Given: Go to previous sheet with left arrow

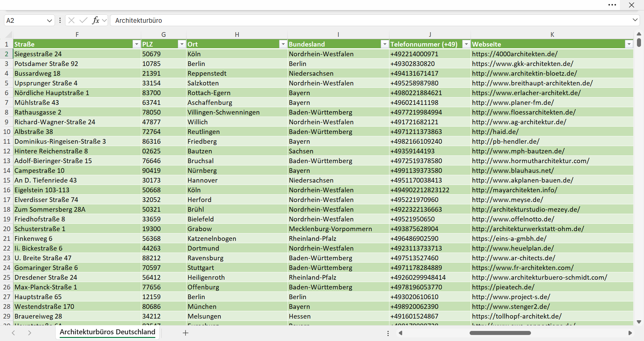Looking at the screenshot, I should tap(13, 333).
